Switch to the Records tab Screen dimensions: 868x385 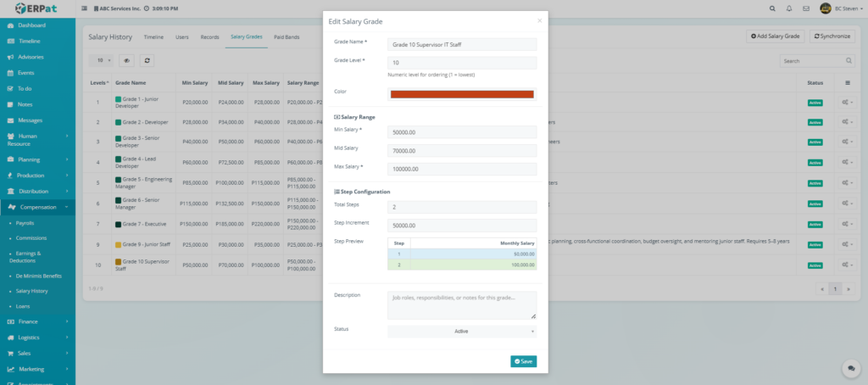(x=209, y=37)
